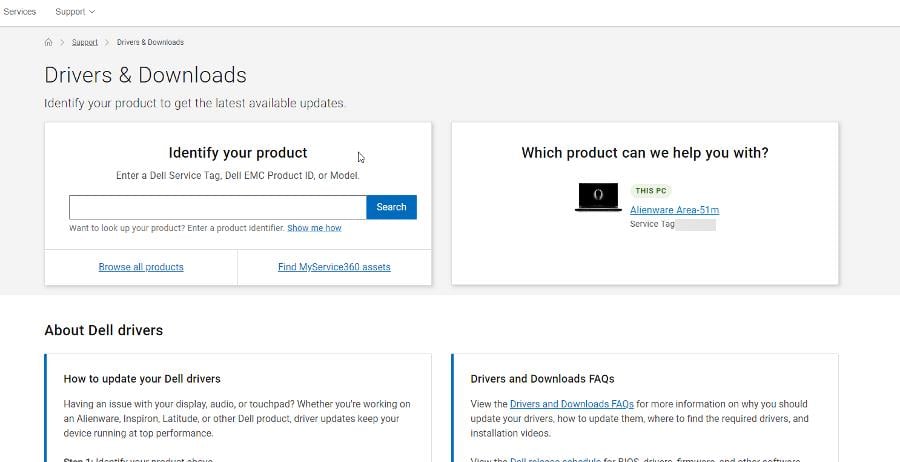Screen dimensions: 900x462
Task: Click the blue Search button
Action: coord(391,207)
